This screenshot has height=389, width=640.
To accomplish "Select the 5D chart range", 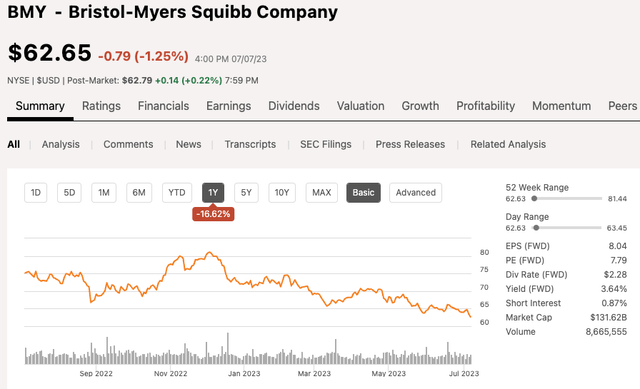I will click(x=69, y=193).
